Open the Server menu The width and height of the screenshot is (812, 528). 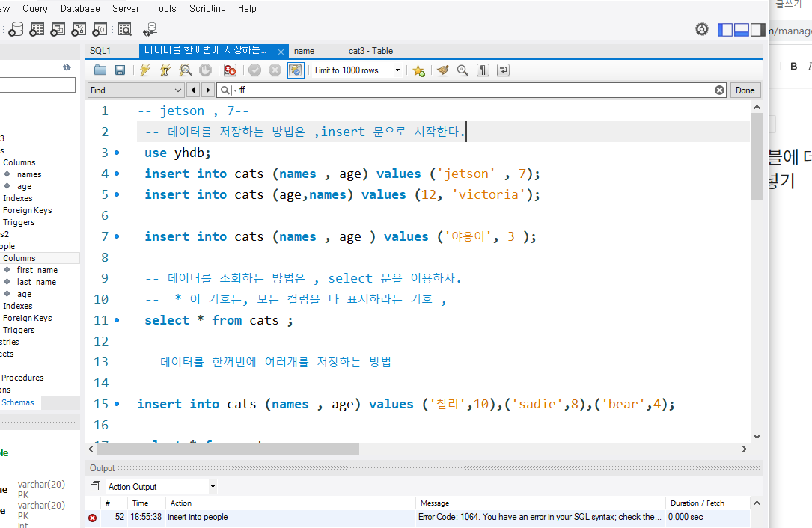[126, 9]
